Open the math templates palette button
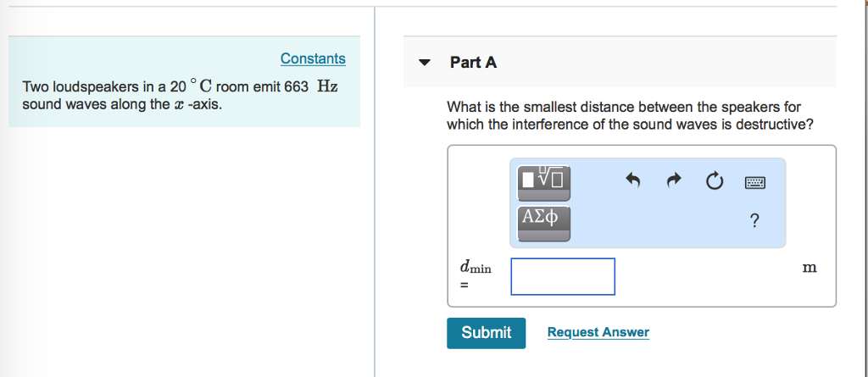 click(543, 179)
